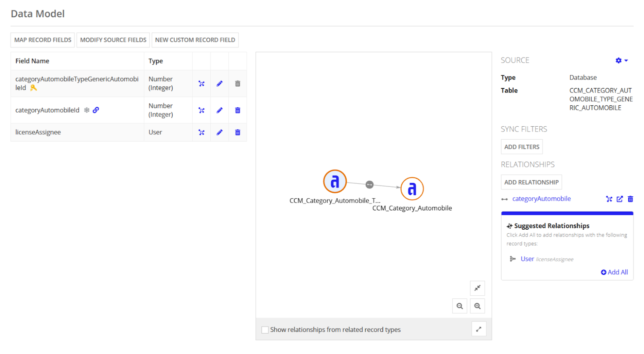This screenshot has width=644, height=354.
Task: Delete the categoryAutomobileId field
Action: (237, 110)
